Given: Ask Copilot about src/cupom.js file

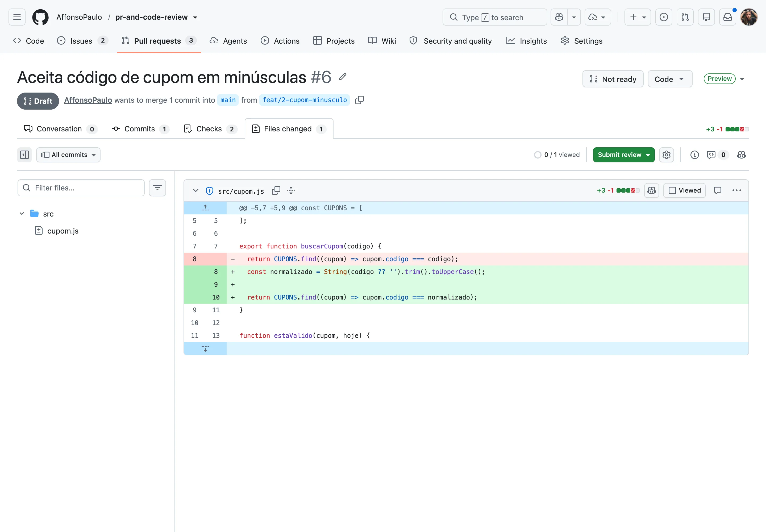Looking at the screenshot, I should pyautogui.click(x=651, y=190).
